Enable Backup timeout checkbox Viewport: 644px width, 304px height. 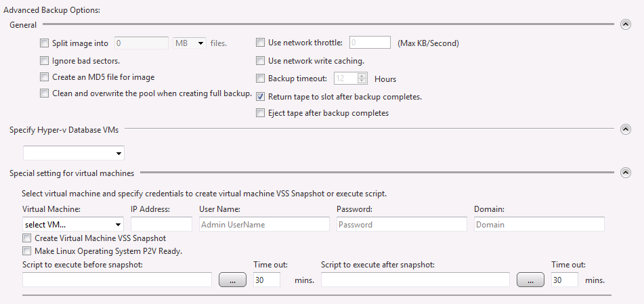point(260,78)
